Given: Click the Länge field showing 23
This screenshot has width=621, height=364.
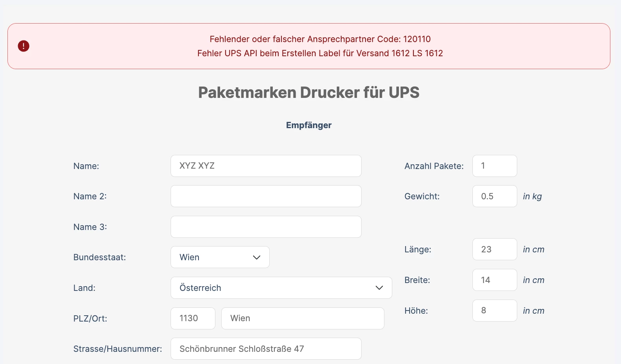Looking at the screenshot, I should tap(495, 249).
